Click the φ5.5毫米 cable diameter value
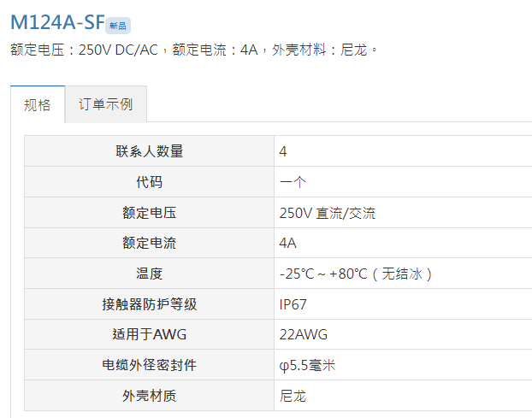The height and width of the screenshot is (418, 532). coord(307,365)
